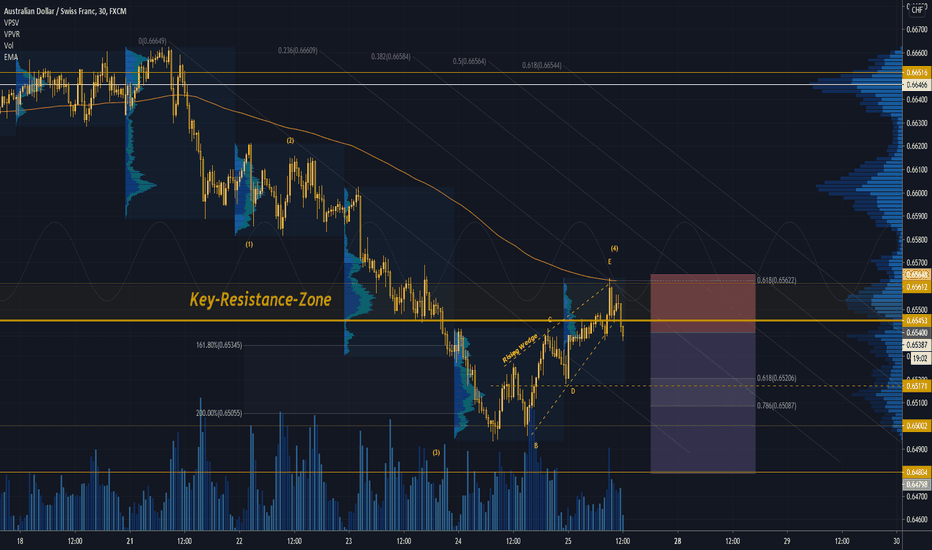Screen dimensions: 932x550
Task: Click date 25 on time axis
Action: coord(568,541)
